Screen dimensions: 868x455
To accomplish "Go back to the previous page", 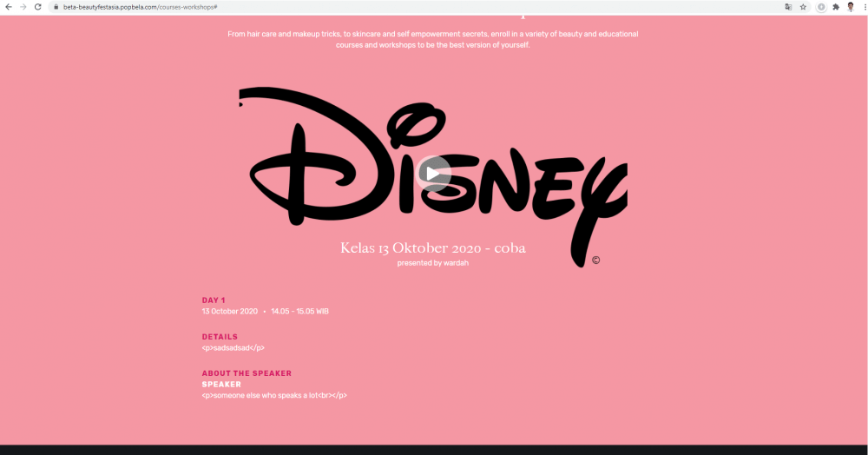I will pyautogui.click(x=9, y=7).
